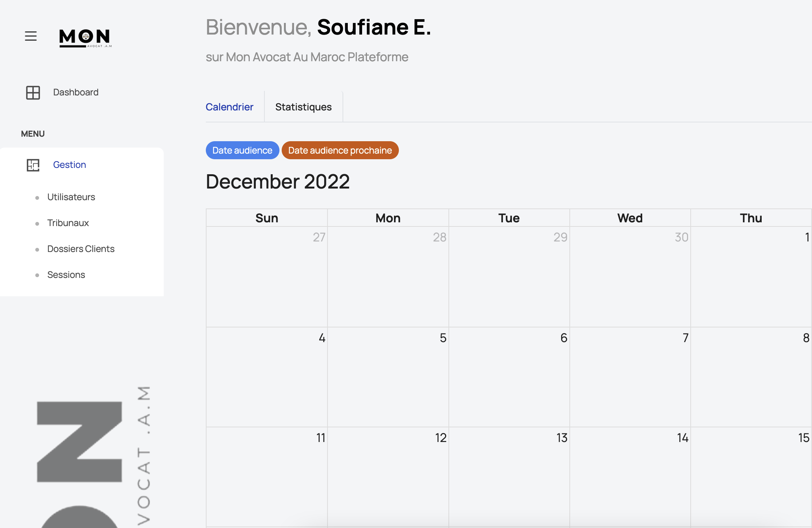Select day 11 in the calendar
Image resolution: width=812 pixels, height=528 pixels.
coord(267,477)
